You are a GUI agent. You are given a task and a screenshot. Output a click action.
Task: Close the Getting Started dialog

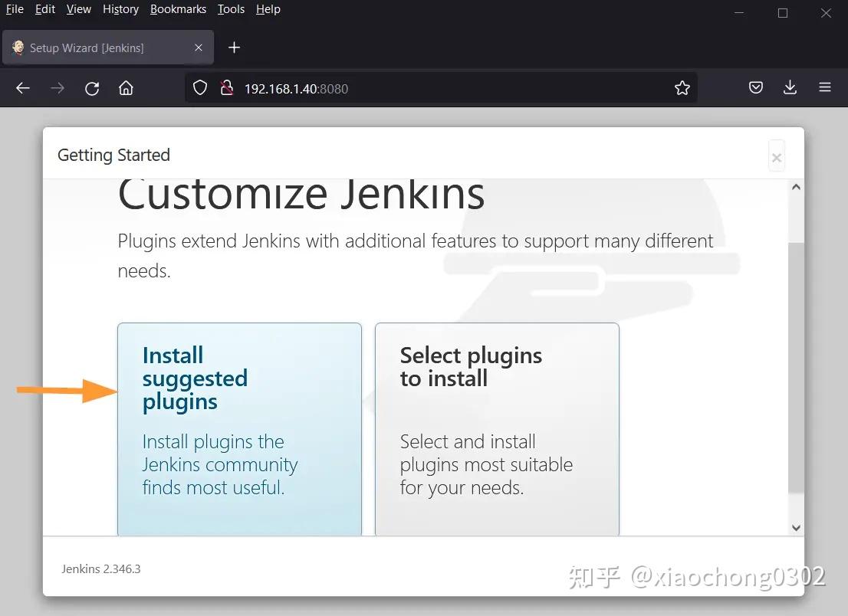coord(776,156)
